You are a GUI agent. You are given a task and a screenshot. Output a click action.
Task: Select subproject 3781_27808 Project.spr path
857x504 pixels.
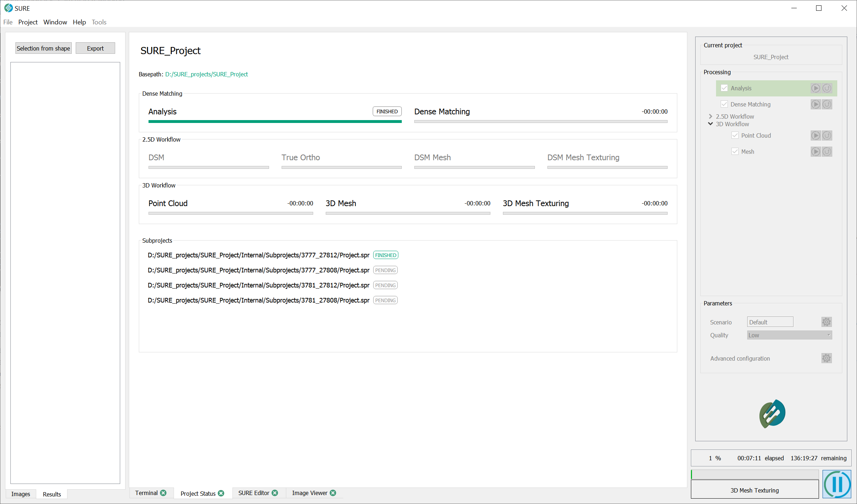(x=259, y=300)
